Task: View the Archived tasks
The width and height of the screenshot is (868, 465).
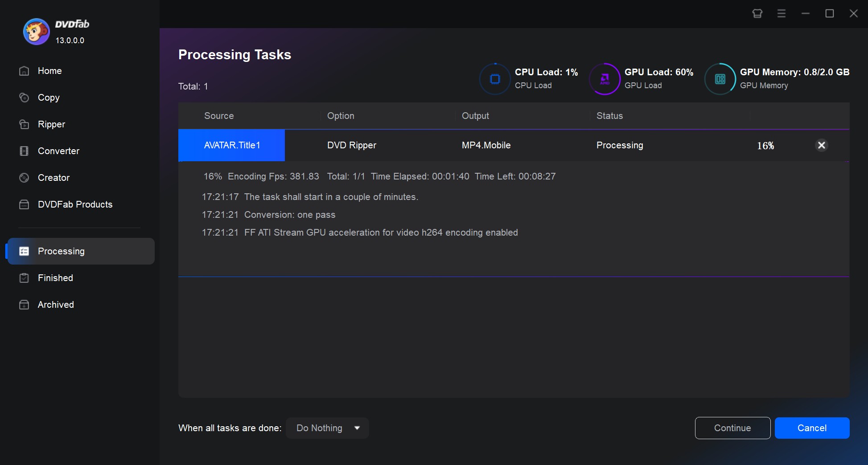Action: tap(81, 305)
